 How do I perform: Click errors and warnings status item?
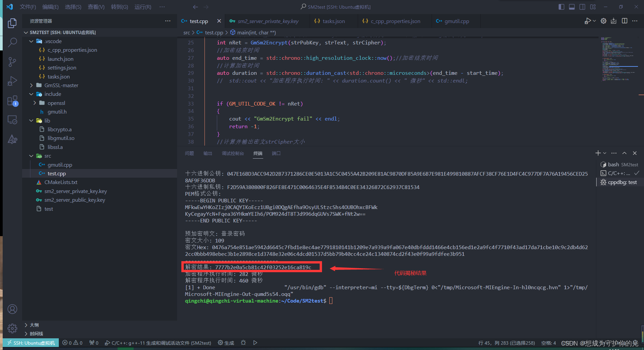click(x=72, y=343)
